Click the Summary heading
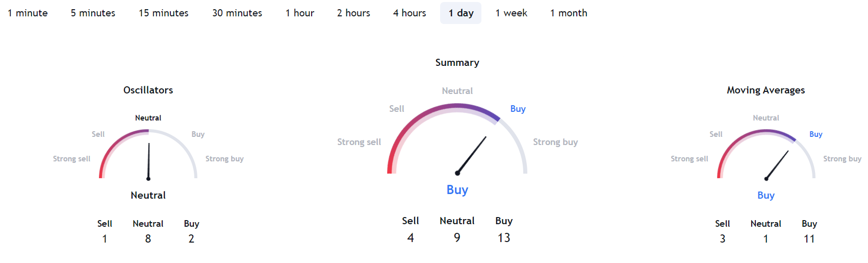Image resolution: width=868 pixels, height=263 pixels. click(457, 62)
